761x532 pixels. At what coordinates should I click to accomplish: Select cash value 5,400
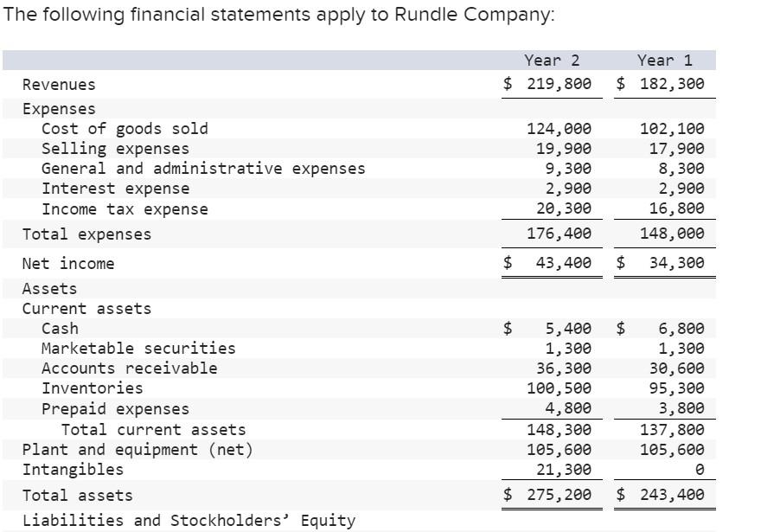(569, 329)
